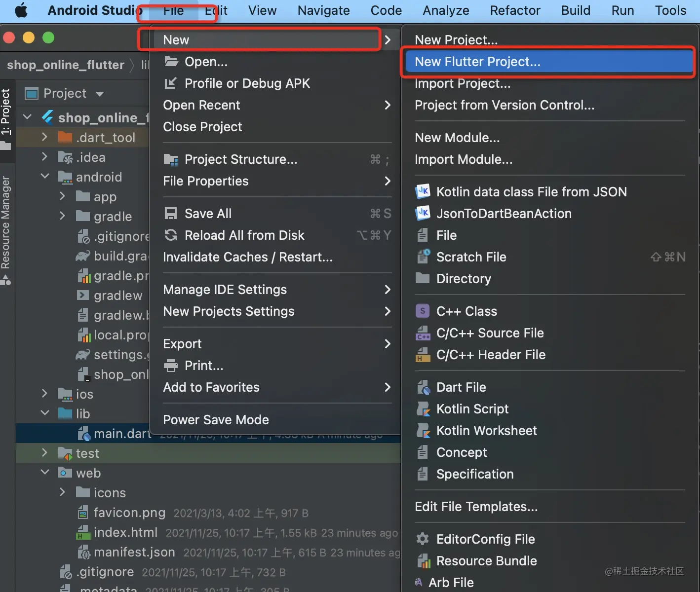
Task: Select main.dart in project tree
Action: pos(122,434)
